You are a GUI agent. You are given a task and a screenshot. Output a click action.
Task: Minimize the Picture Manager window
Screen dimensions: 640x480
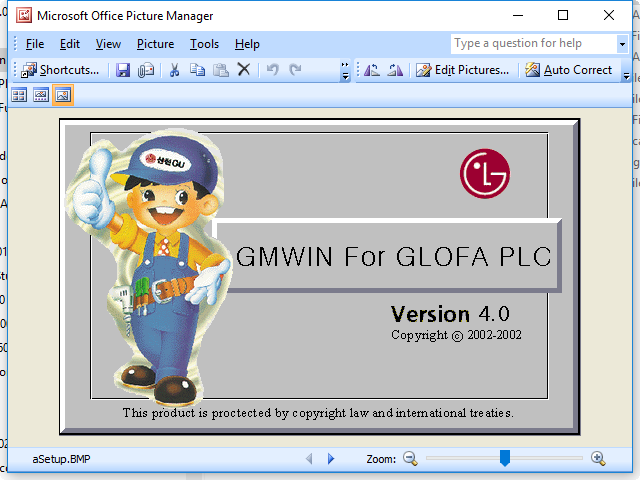(x=518, y=16)
